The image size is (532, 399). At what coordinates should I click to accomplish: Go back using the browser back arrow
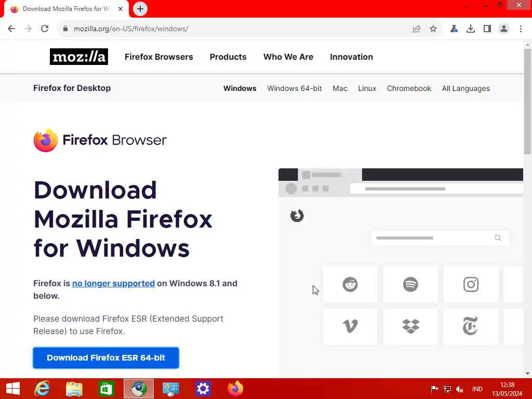[x=11, y=29]
